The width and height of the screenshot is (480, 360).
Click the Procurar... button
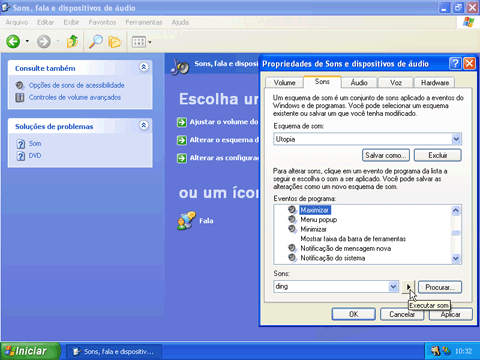(440, 287)
